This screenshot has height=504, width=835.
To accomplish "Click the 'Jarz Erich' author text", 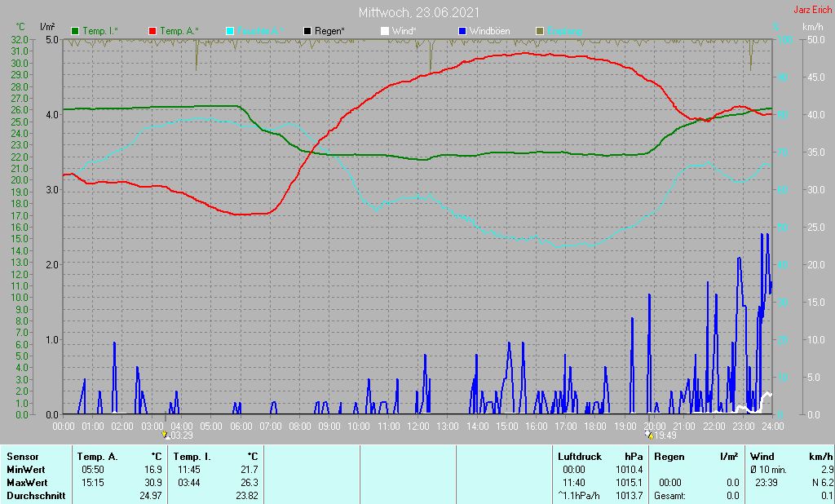I will pyautogui.click(x=812, y=10).
